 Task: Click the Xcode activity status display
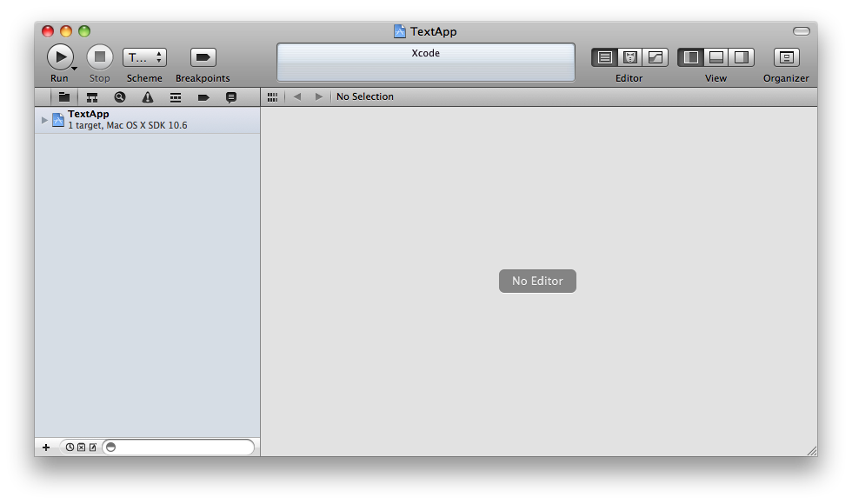pos(425,62)
